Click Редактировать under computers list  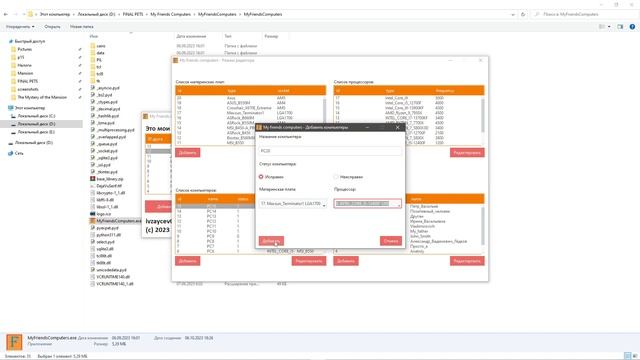[x=309, y=261]
